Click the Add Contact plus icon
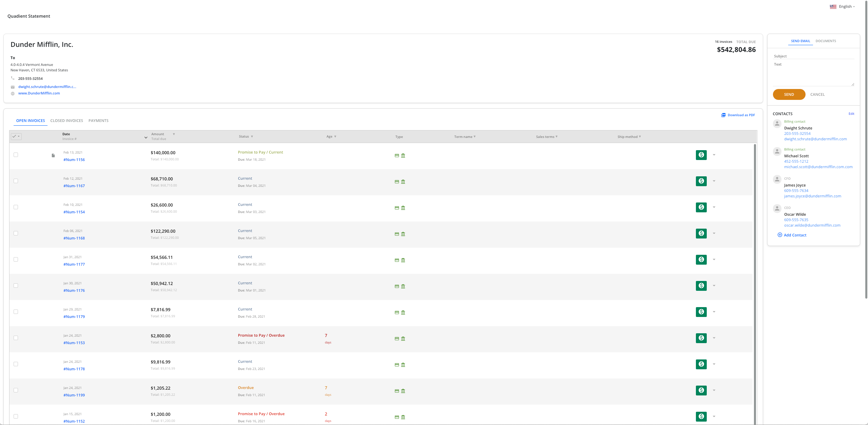868x425 pixels. (780, 235)
